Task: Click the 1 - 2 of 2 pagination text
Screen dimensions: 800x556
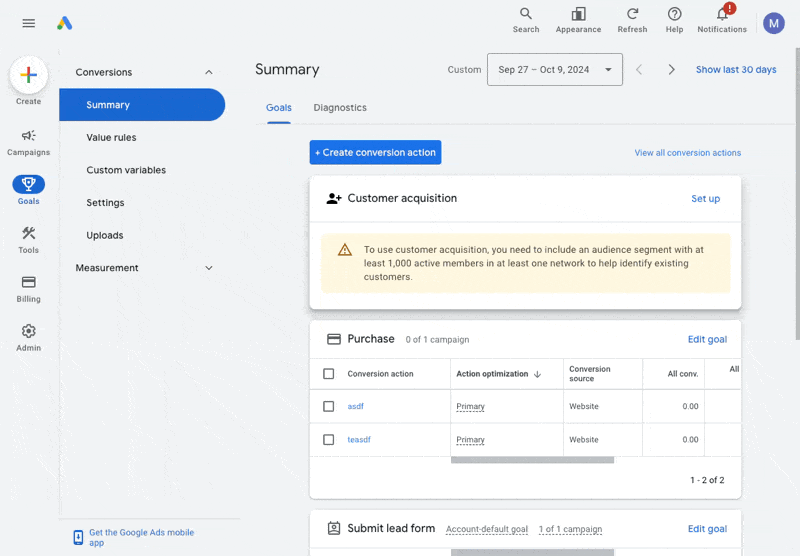Action: [707, 480]
